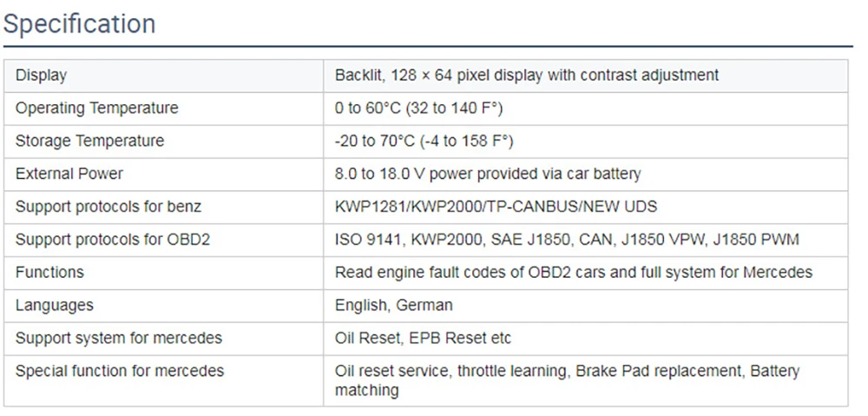Click the Storage Temperature label
The height and width of the screenshot is (416, 868).
click(89, 141)
